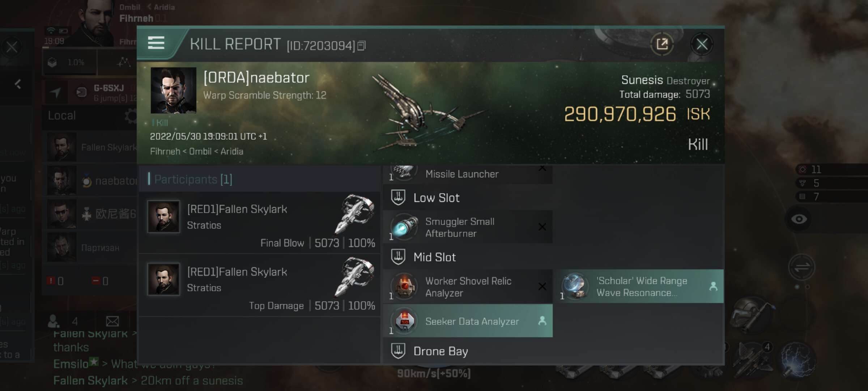Select Seeker Data Analyzer item
The height and width of the screenshot is (391, 868).
[468, 321]
